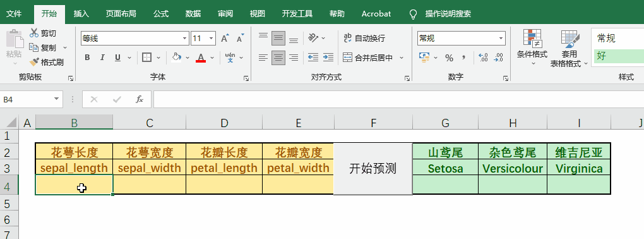Select the column G header
The width and height of the screenshot is (644, 239).
[x=446, y=123]
